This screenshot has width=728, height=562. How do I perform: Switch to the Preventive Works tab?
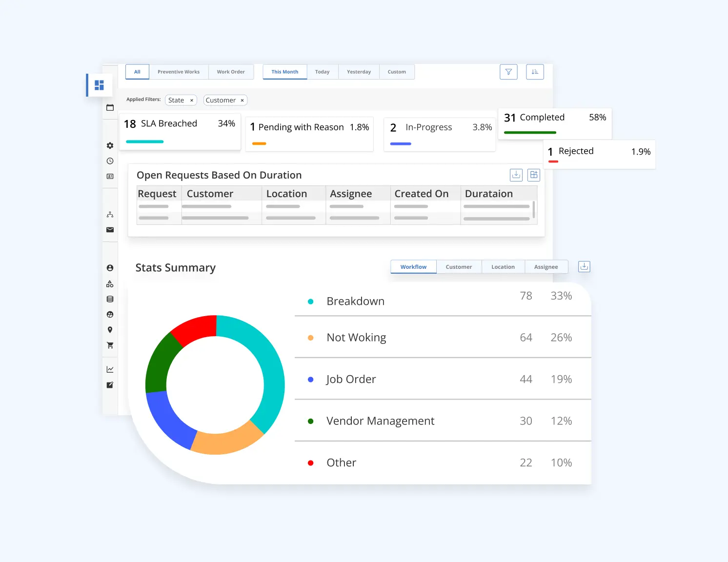click(x=179, y=72)
